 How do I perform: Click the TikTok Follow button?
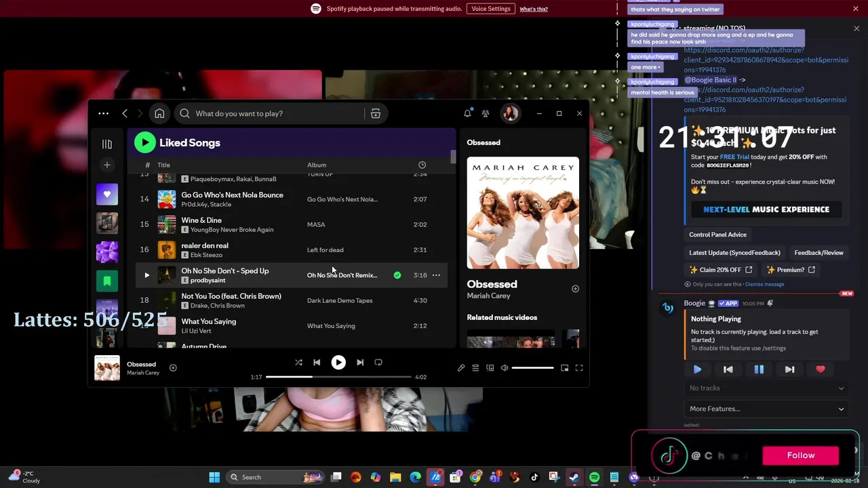tap(801, 455)
